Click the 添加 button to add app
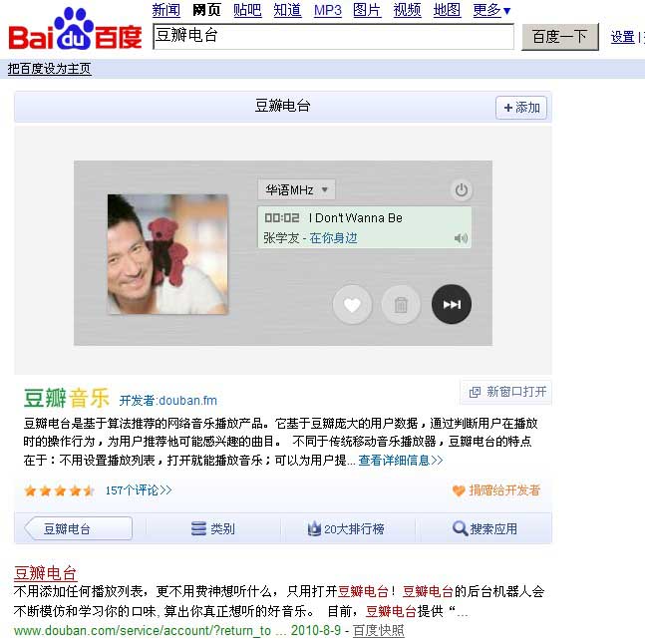The width and height of the screenshot is (645, 644). pos(521,108)
